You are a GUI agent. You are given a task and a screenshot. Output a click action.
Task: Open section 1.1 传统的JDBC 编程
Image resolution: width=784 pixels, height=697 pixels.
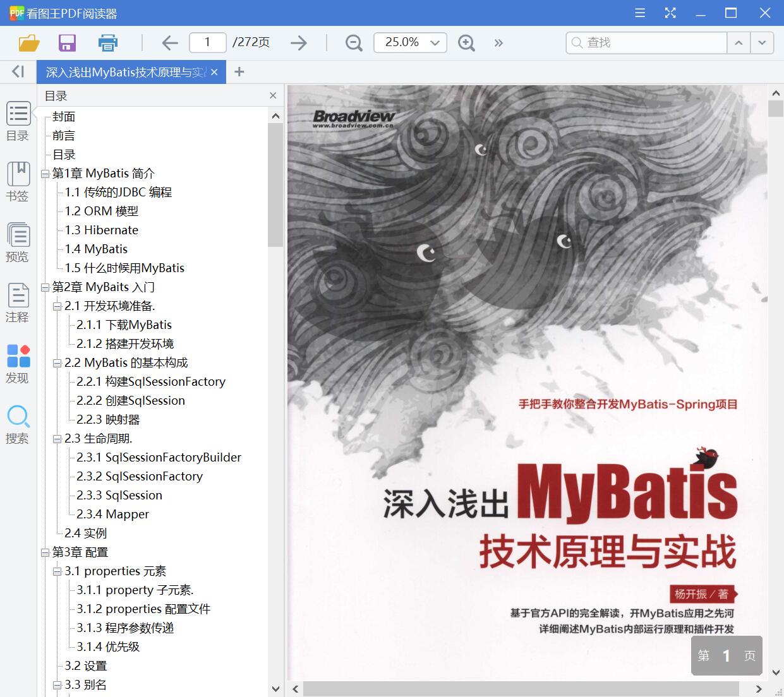pos(118,193)
